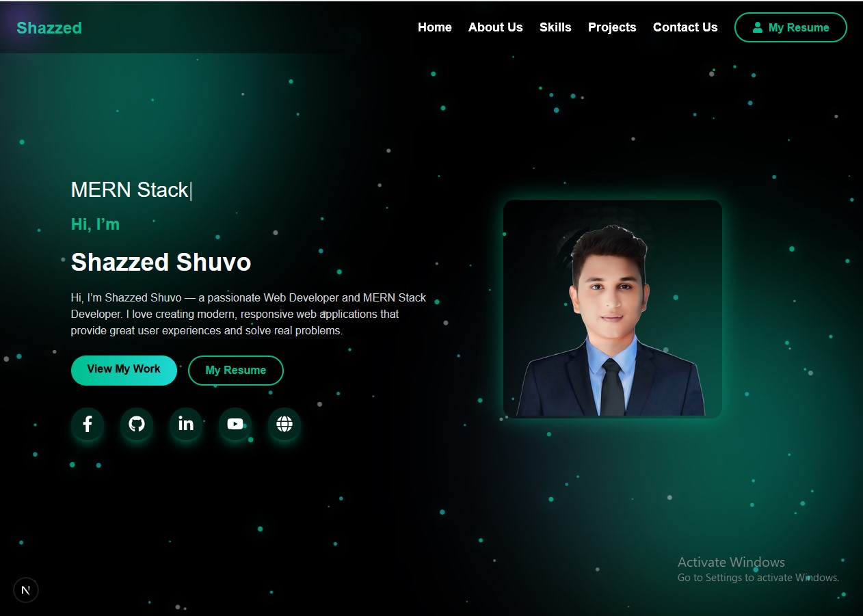Open the About Us nav item
Screen dimensions: 863x616
(496, 27)
